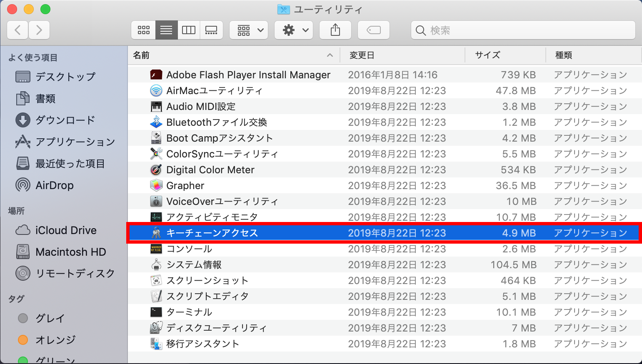Click the ディスクユーティリティ app icon
The width and height of the screenshot is (642, 364).
[x=156, y=328]
